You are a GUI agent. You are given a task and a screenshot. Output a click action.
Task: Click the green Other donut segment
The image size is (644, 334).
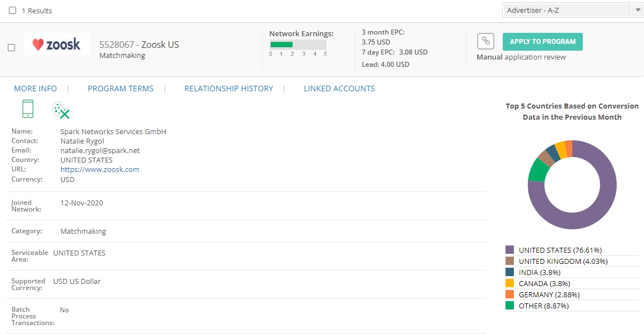pos(538,170)
